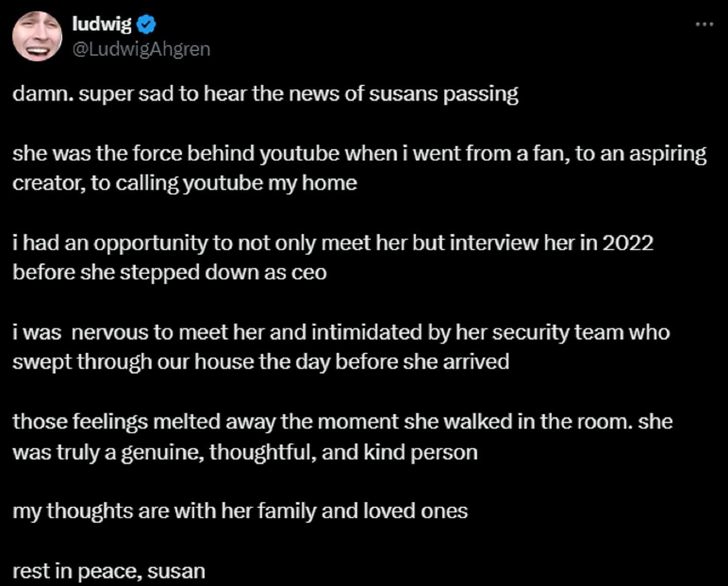Open the @LudwigAhgren handle link
This screenshot has width=728, height=586.
pos(141,49)
